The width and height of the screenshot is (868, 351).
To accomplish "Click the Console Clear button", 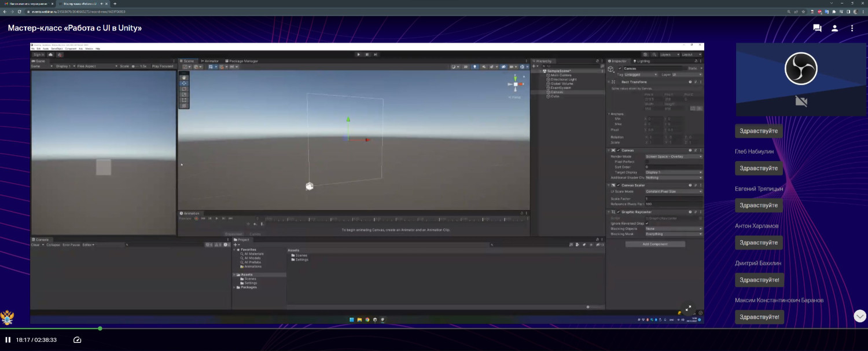I will (x=36, y=245).
